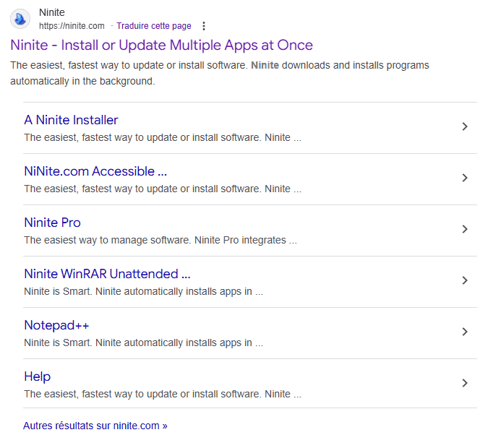Select the 'Notepad++' sitelink
This screenshot has height=448, width=501.
56,325
